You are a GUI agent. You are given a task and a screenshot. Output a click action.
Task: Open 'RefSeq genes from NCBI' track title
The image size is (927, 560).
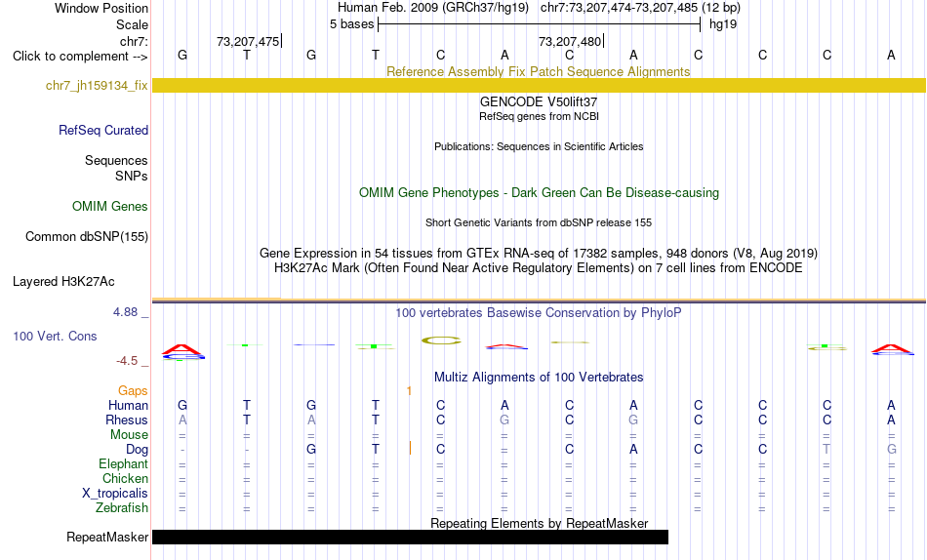tap(539, 116)
